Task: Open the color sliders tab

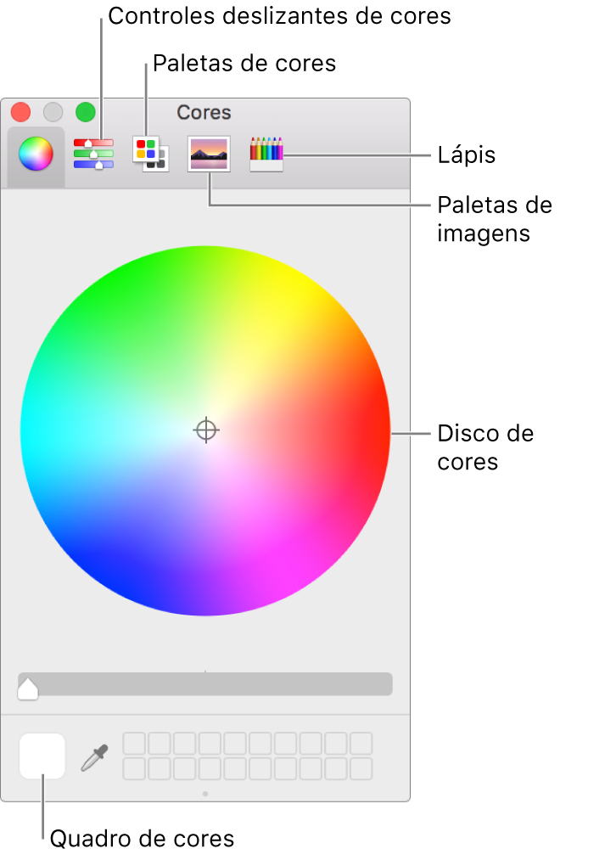Action: coord(93,155)
